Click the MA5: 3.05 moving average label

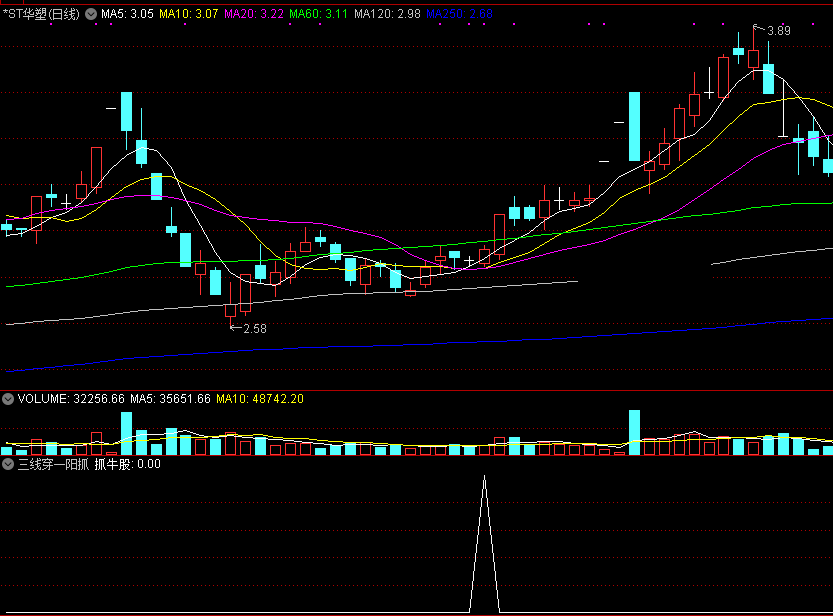point(127,14)
